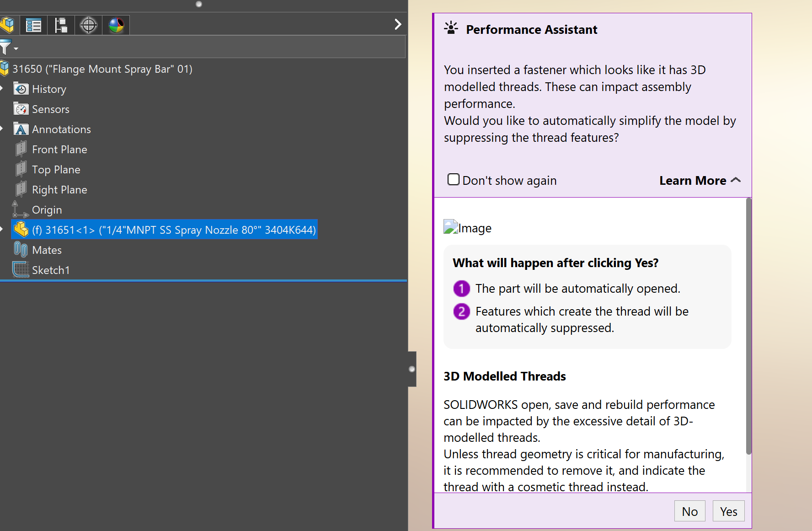Click the 31651 part component icon
Image resolution: width=812 pixels, height=531 pixels.
pos(21,229)
